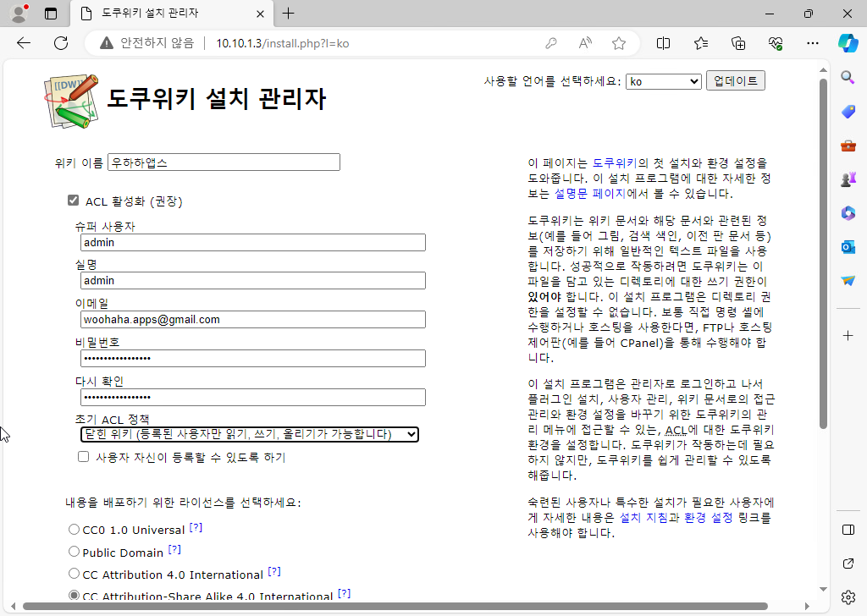Viewport: 867px width, 616px height.
Task: Open the profile avatar icon
Action: [x=19, y=14]
